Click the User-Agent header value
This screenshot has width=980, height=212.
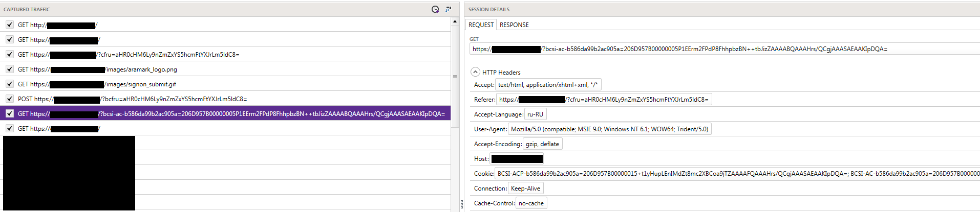pyautogui.click(x=609, y=129)
